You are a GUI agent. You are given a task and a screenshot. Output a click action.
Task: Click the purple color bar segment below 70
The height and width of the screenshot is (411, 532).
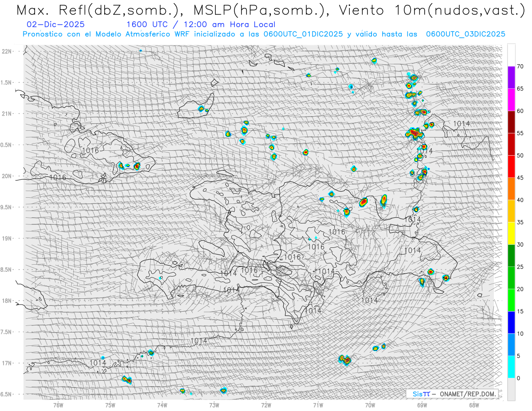511,78
